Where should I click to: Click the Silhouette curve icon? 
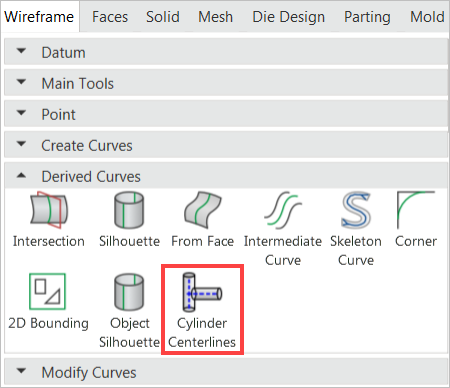click(129, 220)
